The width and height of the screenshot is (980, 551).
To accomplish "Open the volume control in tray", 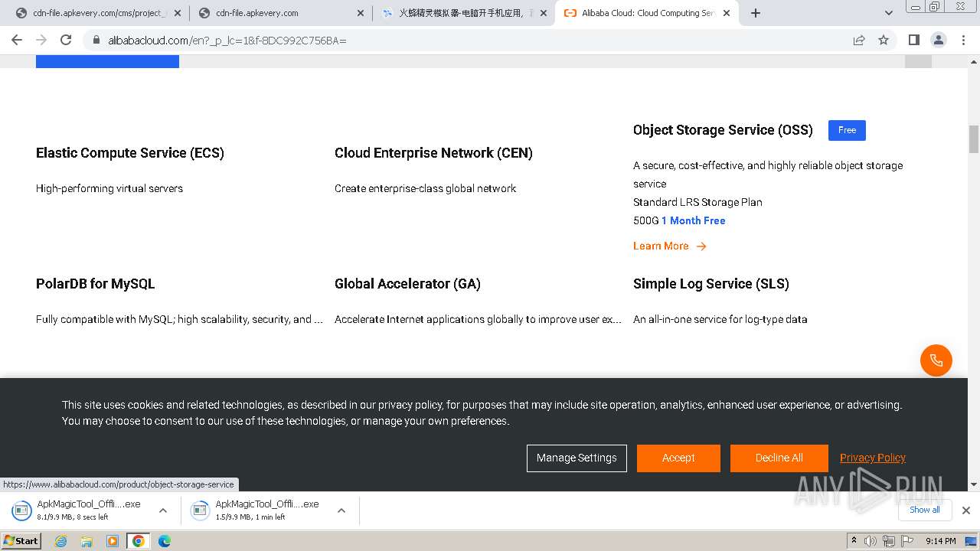I will (x=871, y=541).
